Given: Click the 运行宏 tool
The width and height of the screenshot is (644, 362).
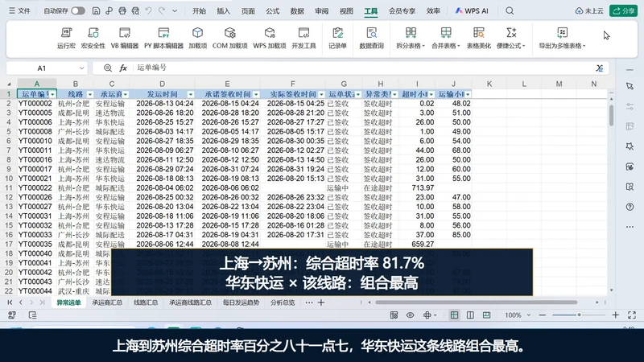Looking at the screenshot, I should (x=66, y=38).
